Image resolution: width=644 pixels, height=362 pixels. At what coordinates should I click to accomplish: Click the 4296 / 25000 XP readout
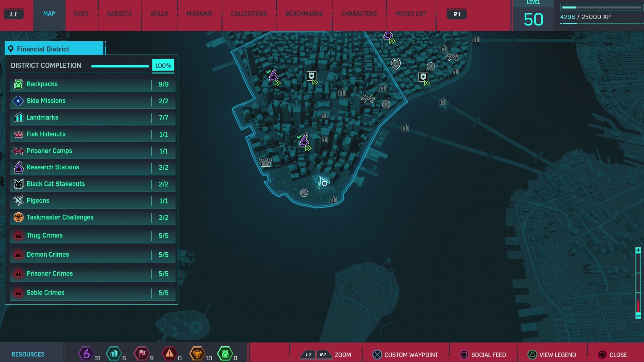[585, 17]
